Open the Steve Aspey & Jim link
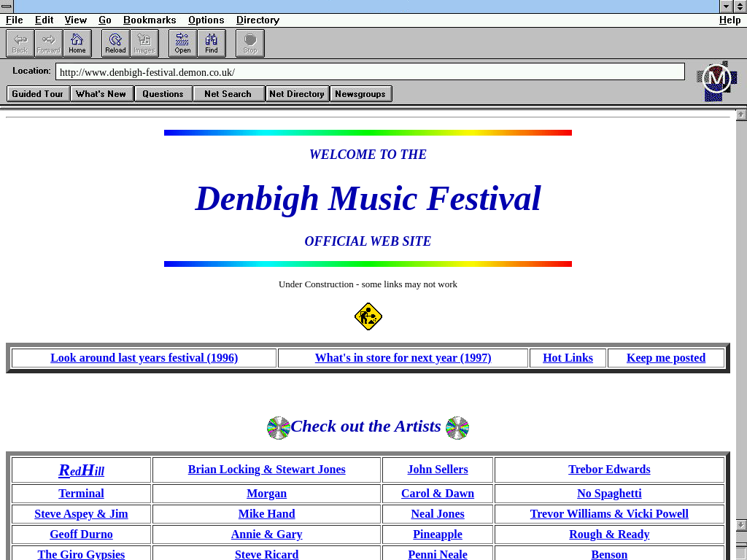This screenshot has height=560, width=747. tap(81, 514)
